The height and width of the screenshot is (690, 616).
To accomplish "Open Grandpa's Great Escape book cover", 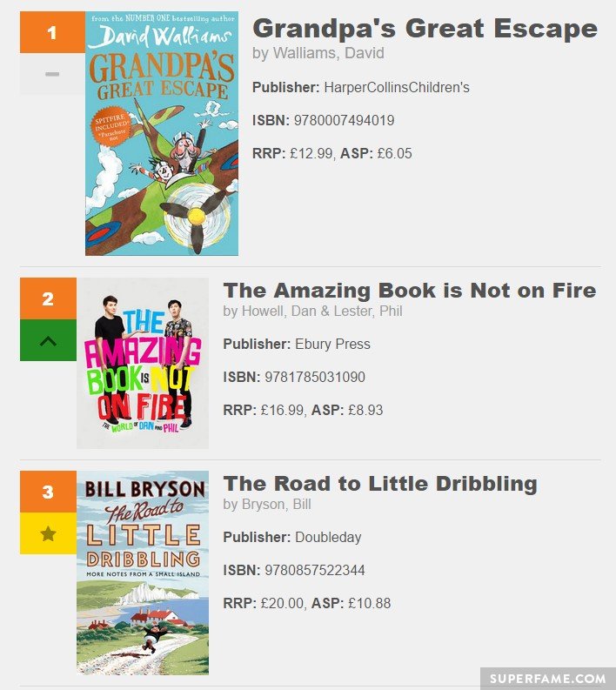I will (162, 133).
